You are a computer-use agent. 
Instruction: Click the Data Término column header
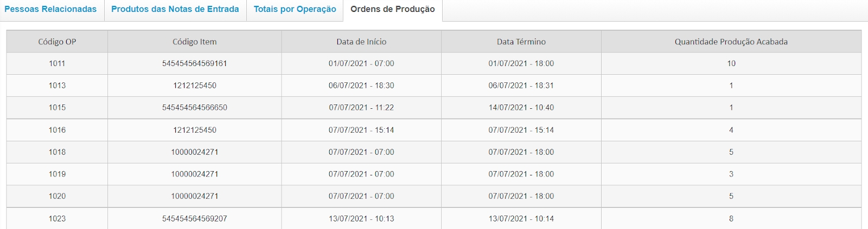[x=521, y=42]
